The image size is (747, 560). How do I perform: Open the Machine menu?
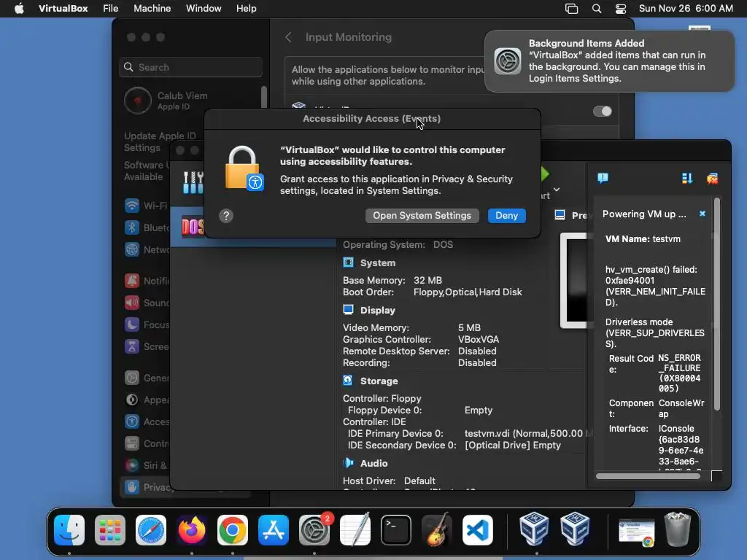point(152,9)
